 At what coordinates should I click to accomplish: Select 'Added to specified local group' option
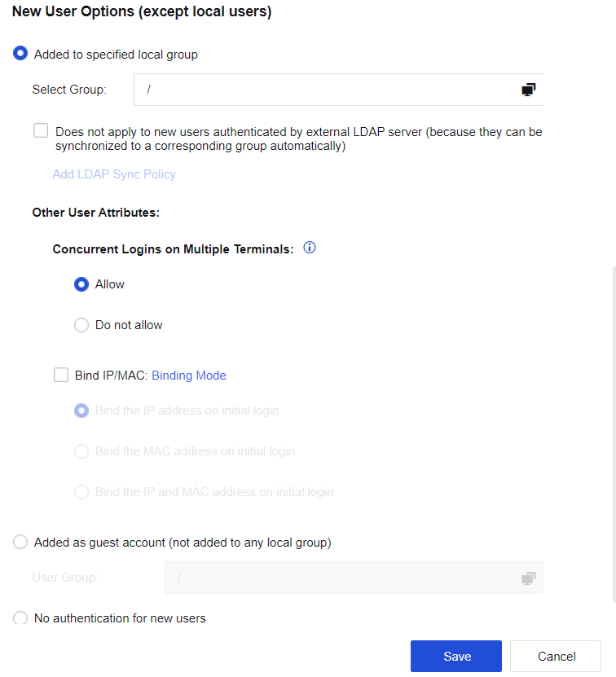coord(21,55)
